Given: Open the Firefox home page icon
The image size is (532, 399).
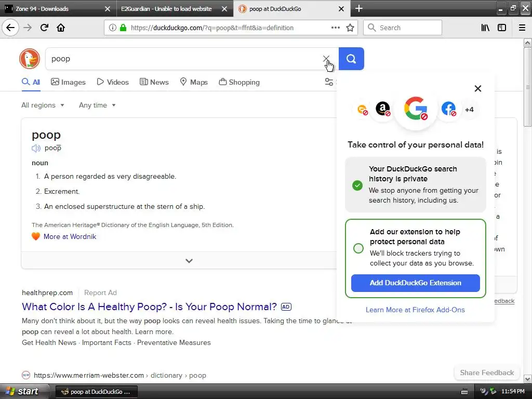Looking at the screenshot, I should [x=61, y=28].
